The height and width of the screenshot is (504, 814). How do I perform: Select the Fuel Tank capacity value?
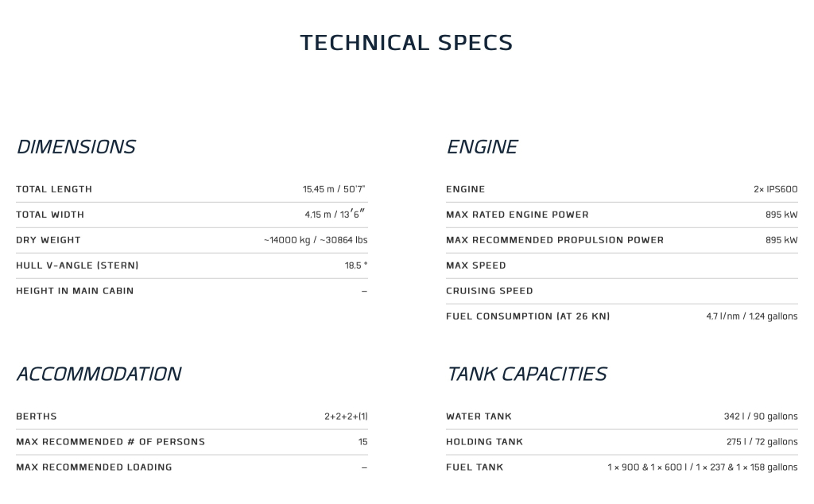[x=703, y=467]
